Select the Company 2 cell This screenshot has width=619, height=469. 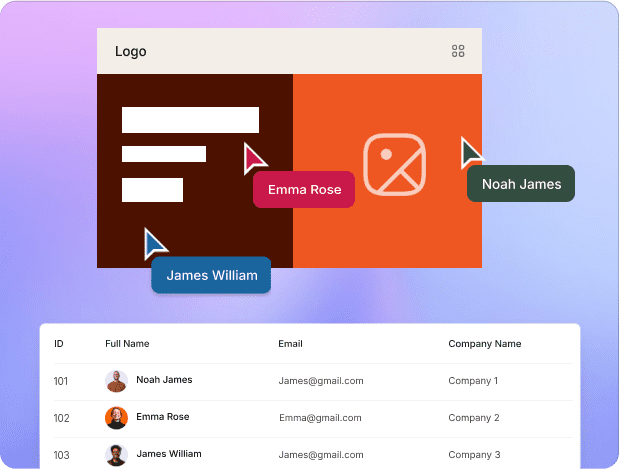click(x=474, y=418)
